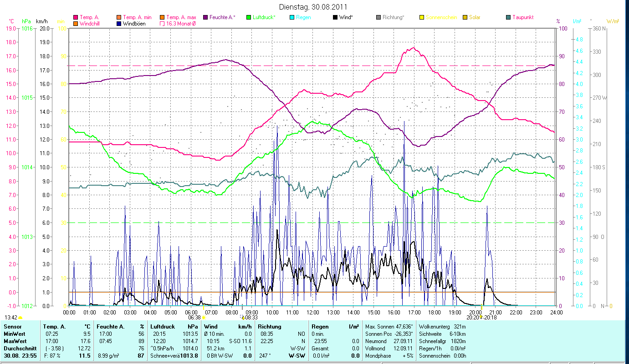Click the cyan Regen legend square
This screenshot has width=629, height=364.
pos(292,17)
